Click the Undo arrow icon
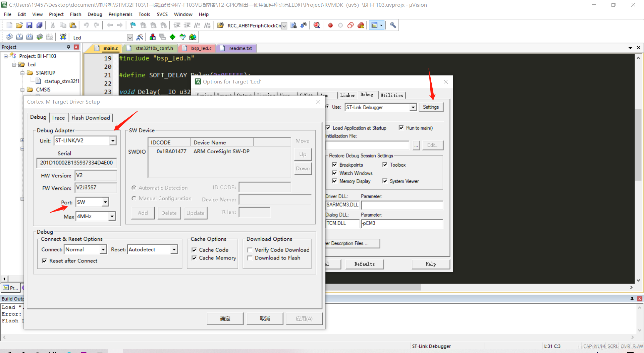The width and height of the screenshot is (644, 353). point(86,25)
